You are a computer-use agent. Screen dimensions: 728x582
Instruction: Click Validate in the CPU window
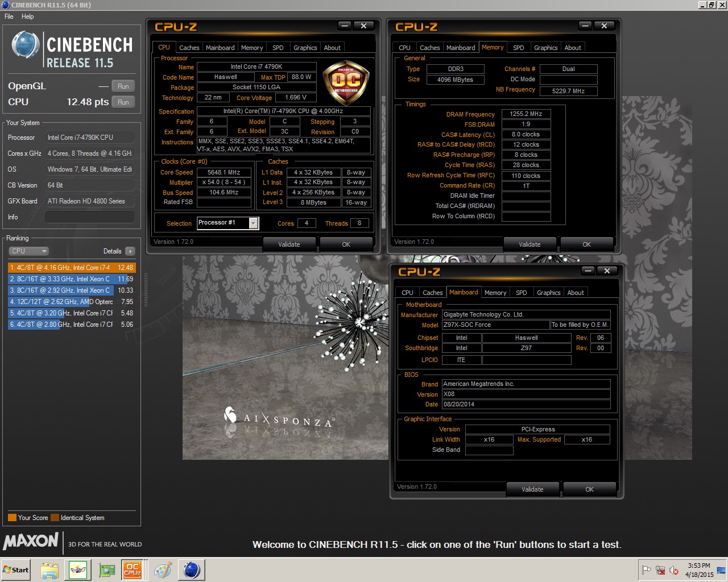pyautogui.click(x=289, y=244)
